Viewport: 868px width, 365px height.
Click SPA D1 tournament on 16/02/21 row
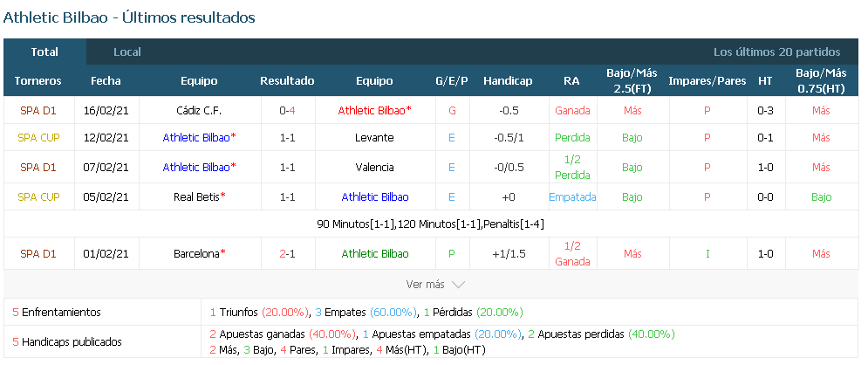click(x=38, y=111)
